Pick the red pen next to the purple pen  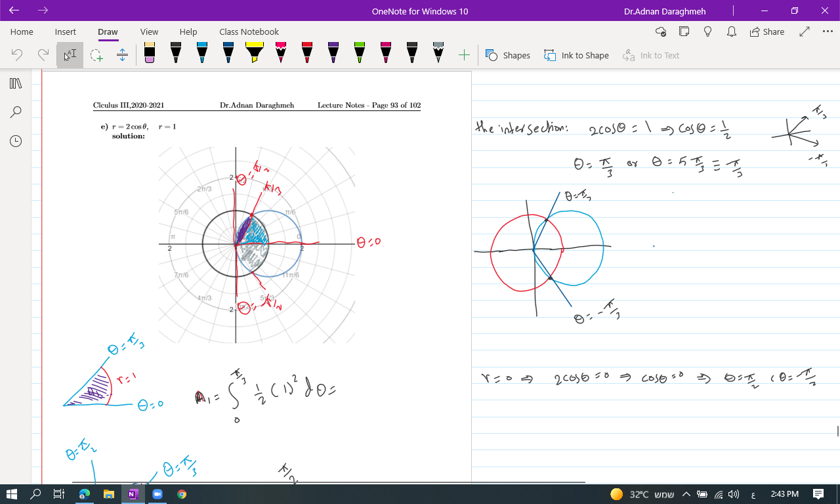pos(306,52)
